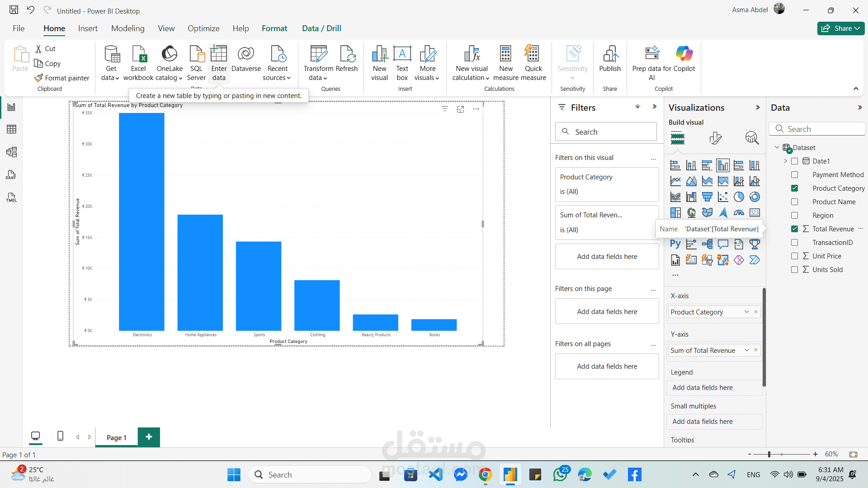Choose the donut chart visualization
Screen dimensions: 868x488
[x=755, y=197]
